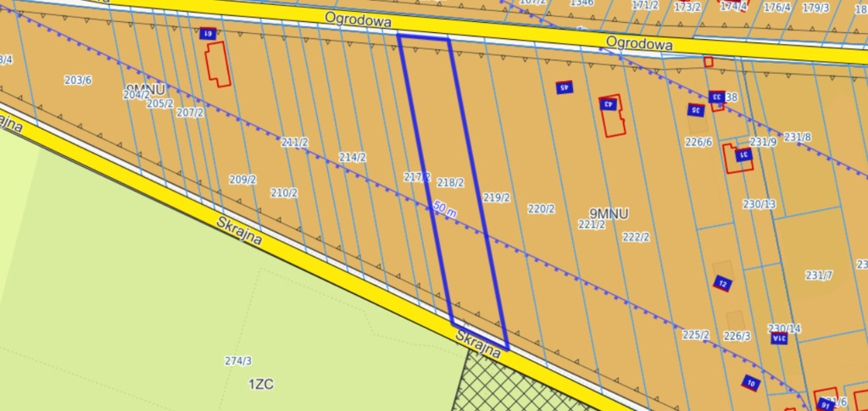The height and width of the screenshot is (411, 868).
Task: Click the address marker labeled 31A
Action: tap(779, 338)
